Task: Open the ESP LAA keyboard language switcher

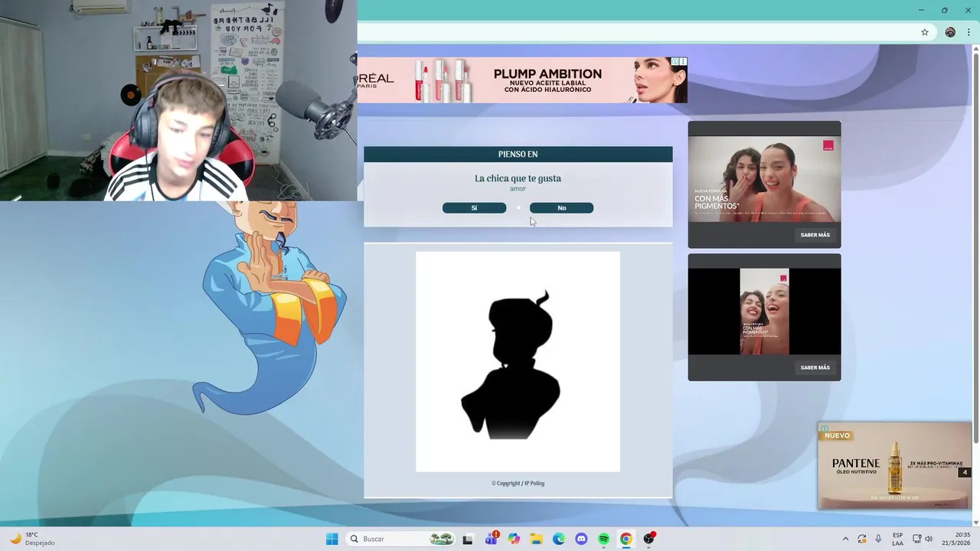Action: [x=897, y=539]
